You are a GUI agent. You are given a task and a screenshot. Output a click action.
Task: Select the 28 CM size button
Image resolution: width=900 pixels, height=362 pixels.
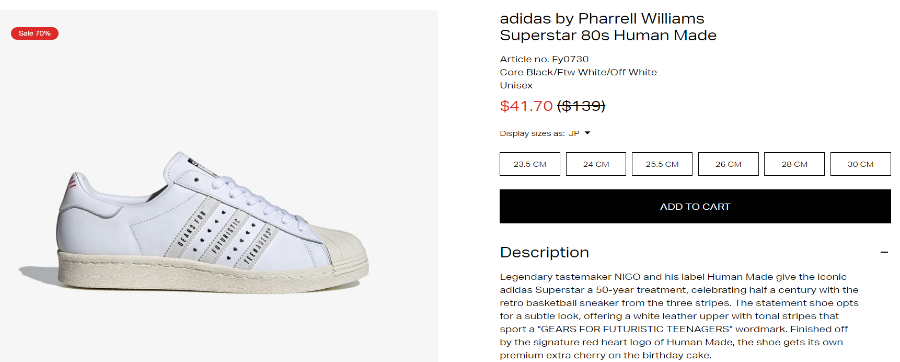tap(794, 164)
